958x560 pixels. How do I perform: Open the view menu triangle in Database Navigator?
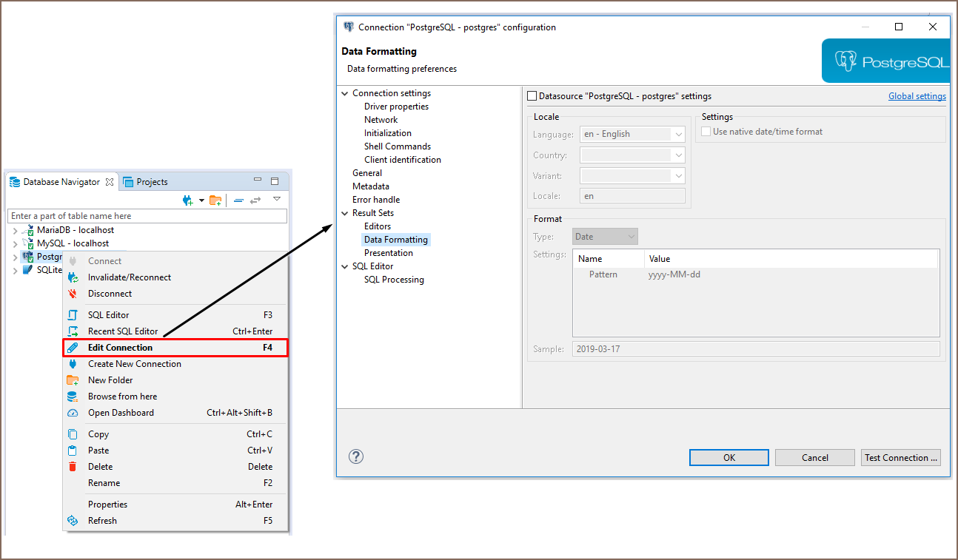click(x=277, y=199)
